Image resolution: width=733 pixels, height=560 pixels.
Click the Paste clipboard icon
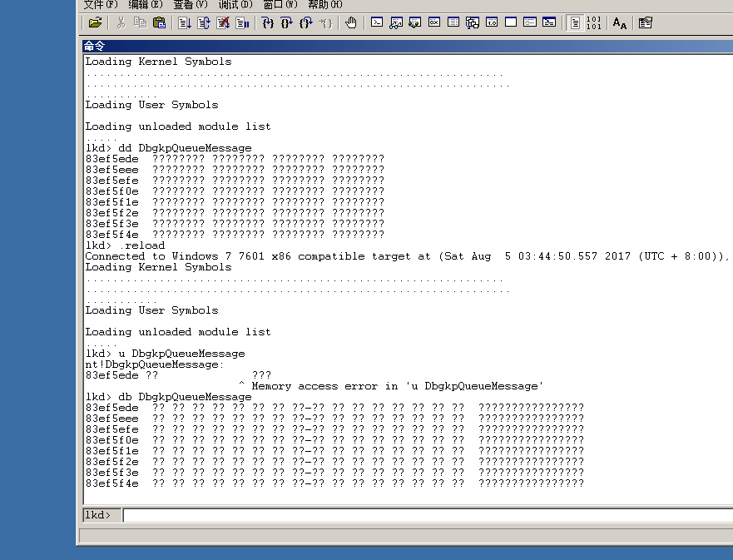pos(160,22)
